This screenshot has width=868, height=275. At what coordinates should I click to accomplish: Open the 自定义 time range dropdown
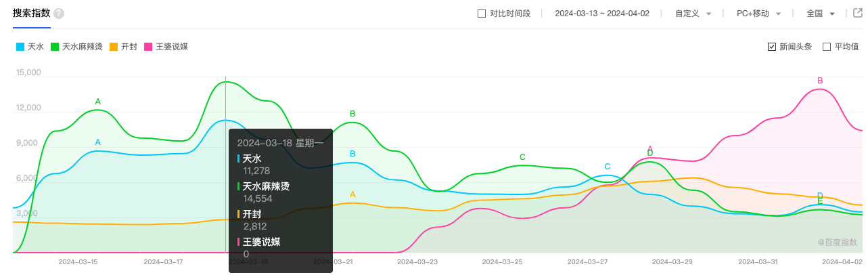pos(693,14)
